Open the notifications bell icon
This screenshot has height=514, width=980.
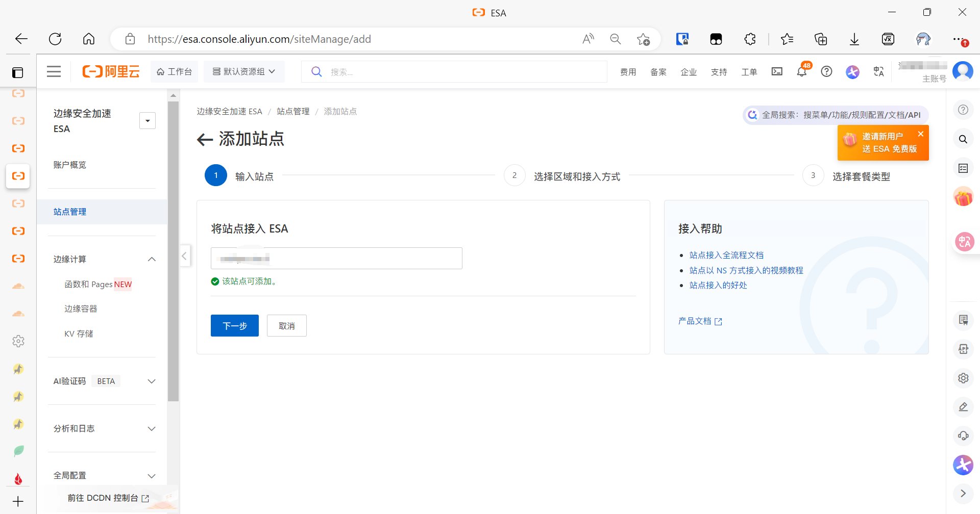point(801,72)
